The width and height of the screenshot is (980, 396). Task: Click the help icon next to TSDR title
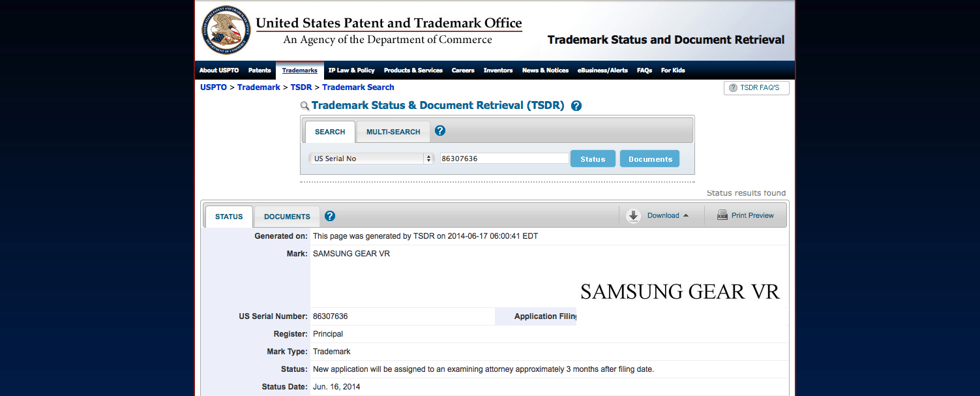576,106
